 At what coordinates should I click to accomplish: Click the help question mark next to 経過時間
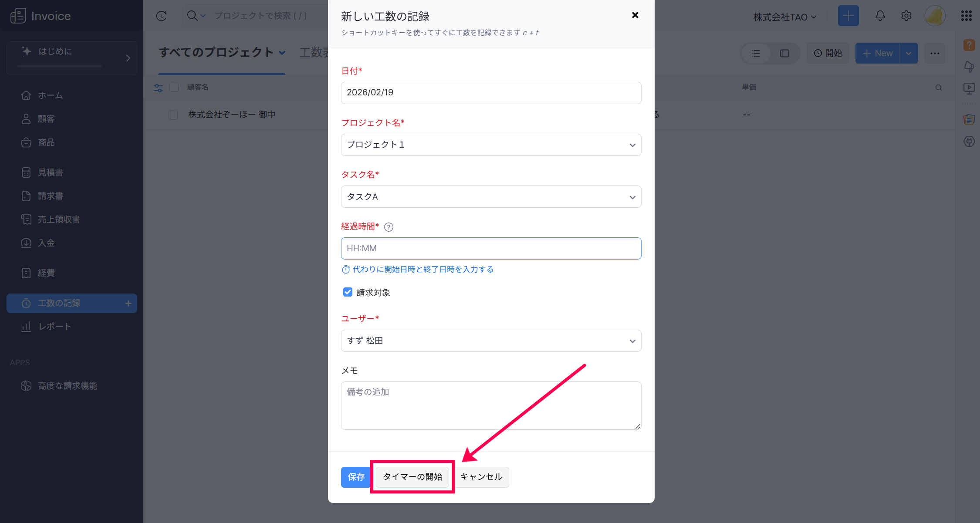tap(389, 227)
